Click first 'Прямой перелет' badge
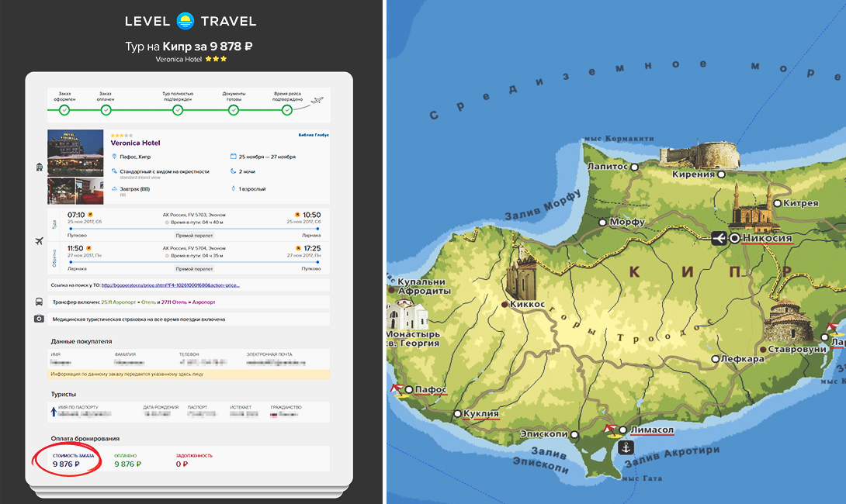 point(194,235)
